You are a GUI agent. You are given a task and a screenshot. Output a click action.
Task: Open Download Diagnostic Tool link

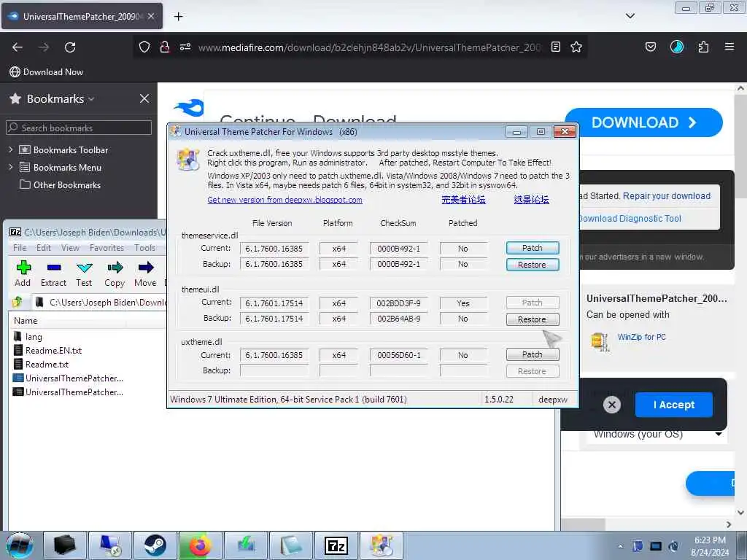(x=630, y=219)
